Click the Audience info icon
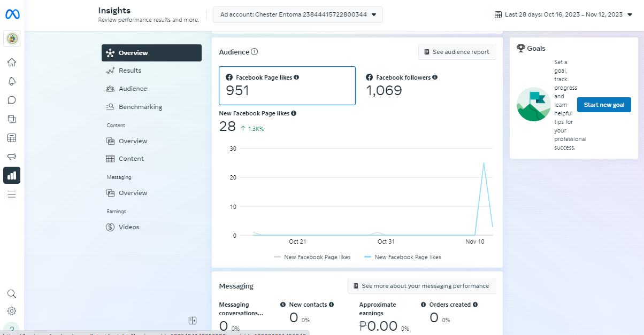This screenshot has height=335, width=644. point(255,52)
